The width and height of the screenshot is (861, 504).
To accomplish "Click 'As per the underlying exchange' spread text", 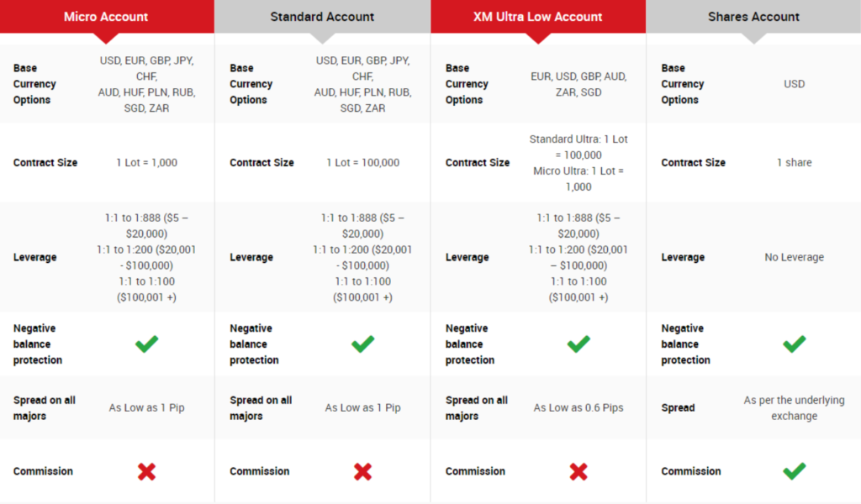I will 794,407.
